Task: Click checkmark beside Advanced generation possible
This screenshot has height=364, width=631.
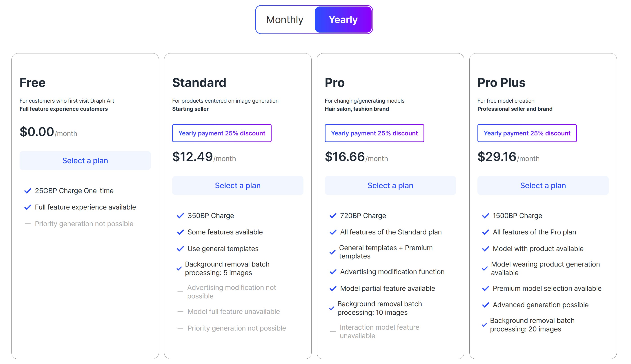Action: (x=486, y=305)
